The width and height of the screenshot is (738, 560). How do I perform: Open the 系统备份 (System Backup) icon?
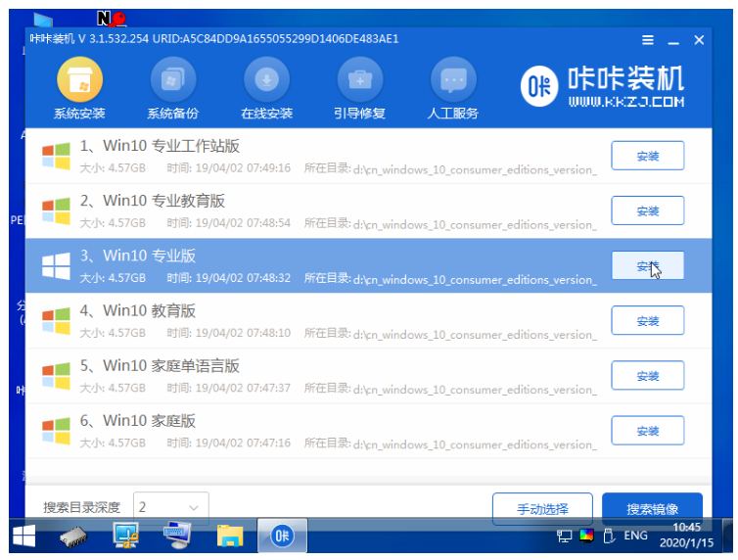tap(173, 82)
